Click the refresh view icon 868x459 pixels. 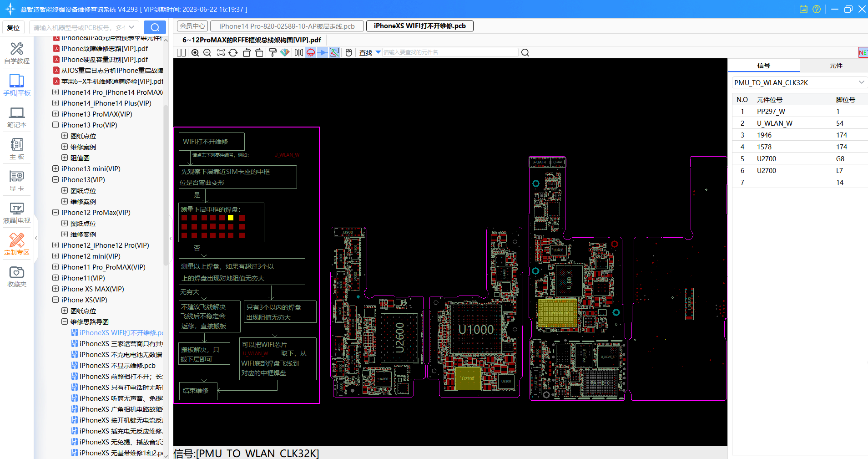233,52
